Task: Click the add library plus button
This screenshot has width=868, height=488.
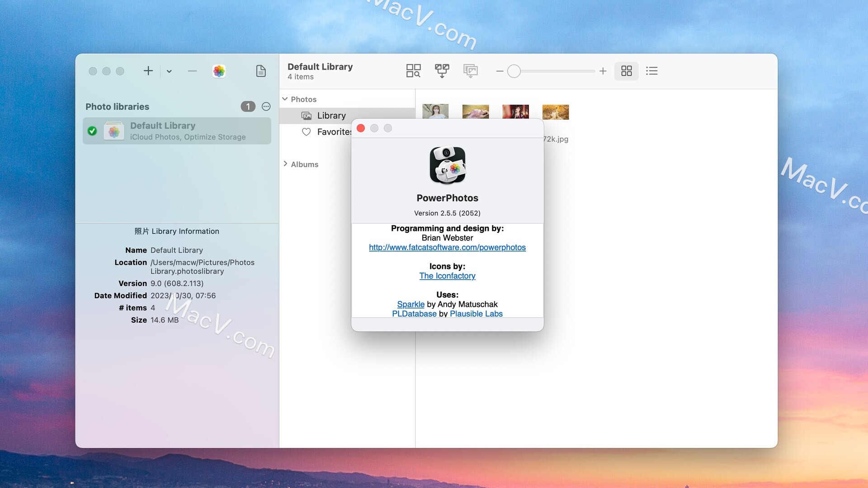Action: pyautogui.click(x=148, y=71)
